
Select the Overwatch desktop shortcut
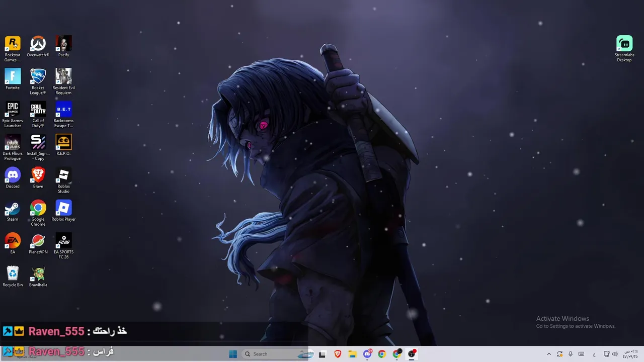pos(38,47)
